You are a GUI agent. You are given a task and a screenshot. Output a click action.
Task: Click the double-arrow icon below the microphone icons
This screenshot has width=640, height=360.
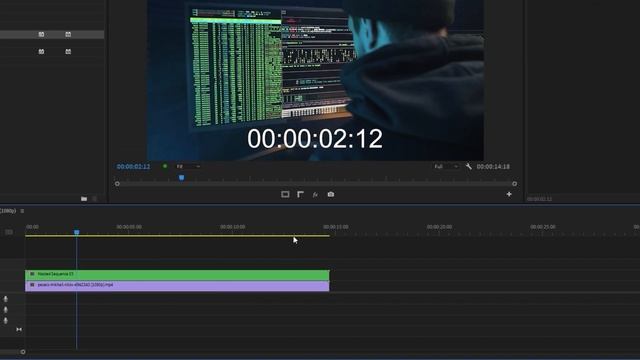point(19,329)
